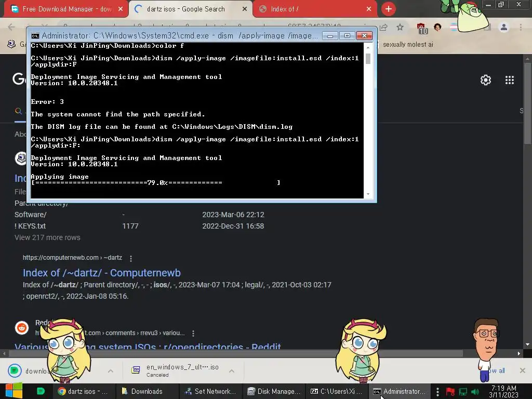Bookmark this page with star icon
The width and height of the screenshot is (532, 399).
400,27
